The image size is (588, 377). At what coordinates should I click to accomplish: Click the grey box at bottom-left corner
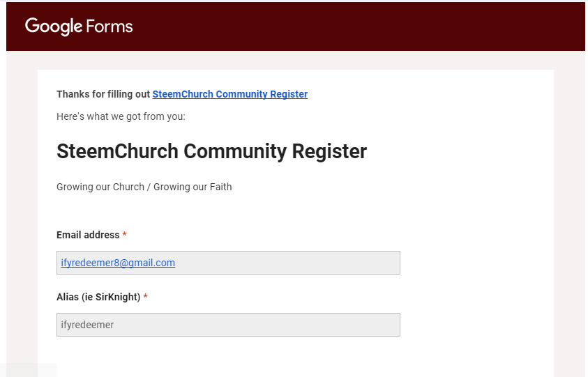tap(28, 370)
